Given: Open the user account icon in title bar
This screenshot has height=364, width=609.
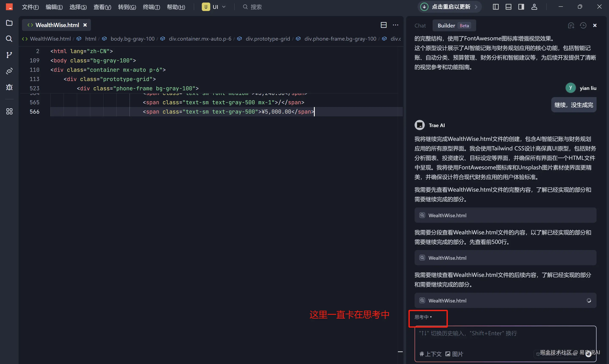Looking at the screenshot, I should (534, 7).
